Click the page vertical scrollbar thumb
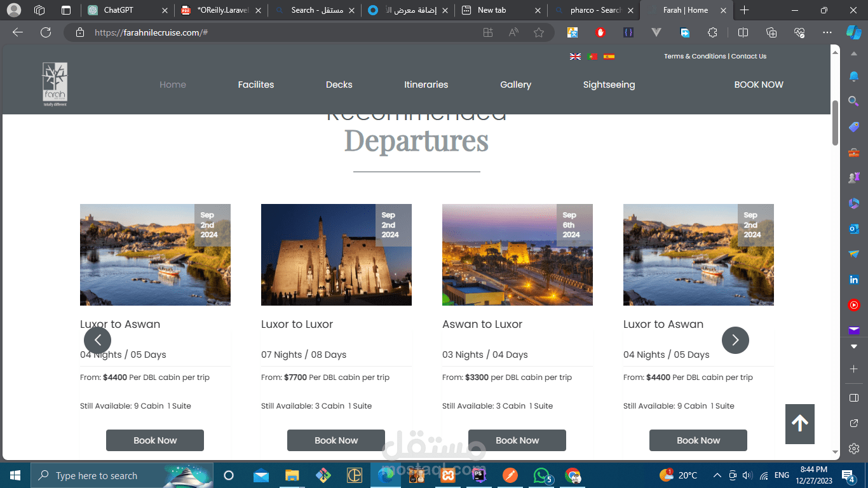This screenshot has width=868, height=488. [x=835, y=123]
